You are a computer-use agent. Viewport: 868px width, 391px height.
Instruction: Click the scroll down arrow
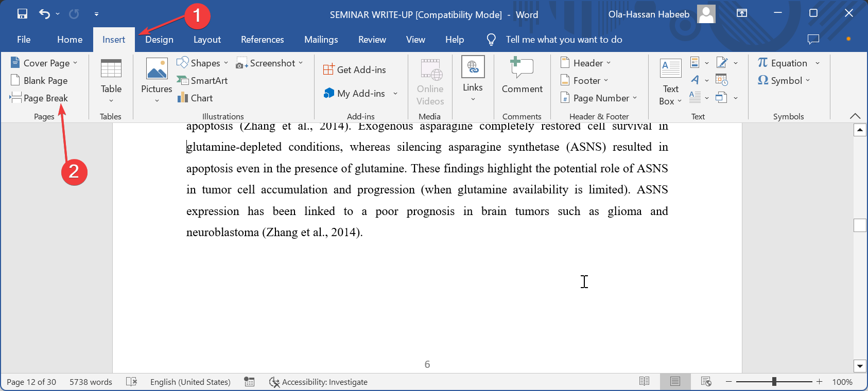[x=860, y=366]
